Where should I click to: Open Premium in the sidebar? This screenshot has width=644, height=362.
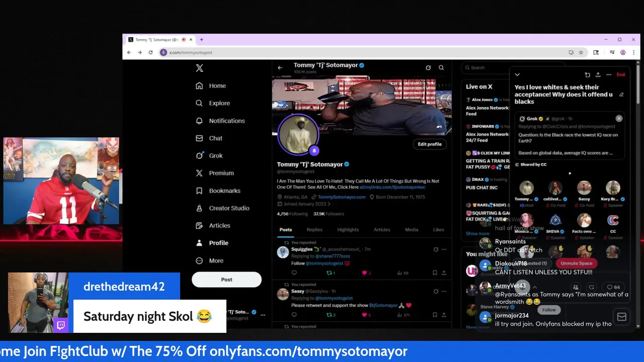(x=215, y=173)
